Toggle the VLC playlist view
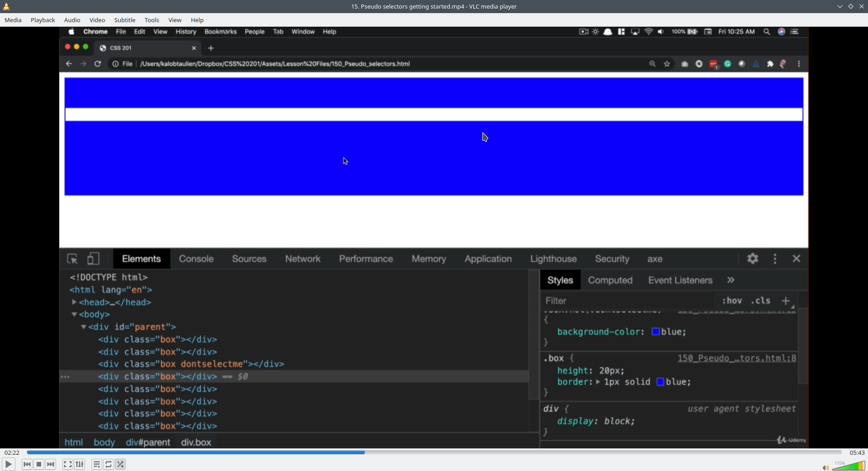This screenshot has width=868, height=471. [x=97, y=464]
